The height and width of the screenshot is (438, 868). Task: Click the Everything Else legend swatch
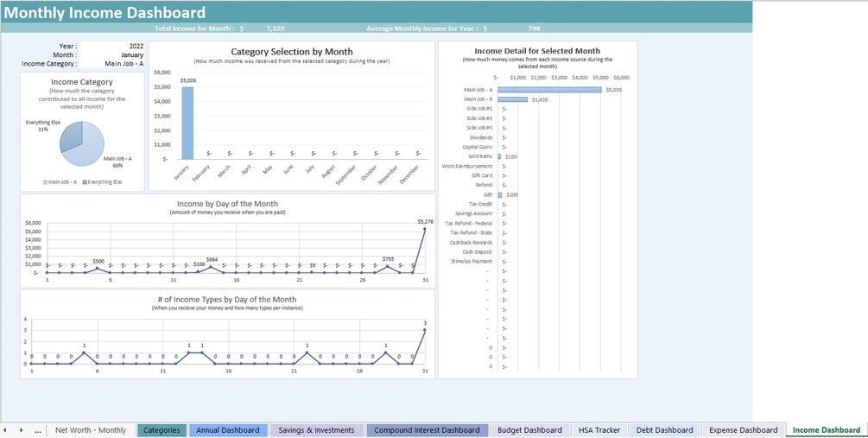[x=84, y=182]
